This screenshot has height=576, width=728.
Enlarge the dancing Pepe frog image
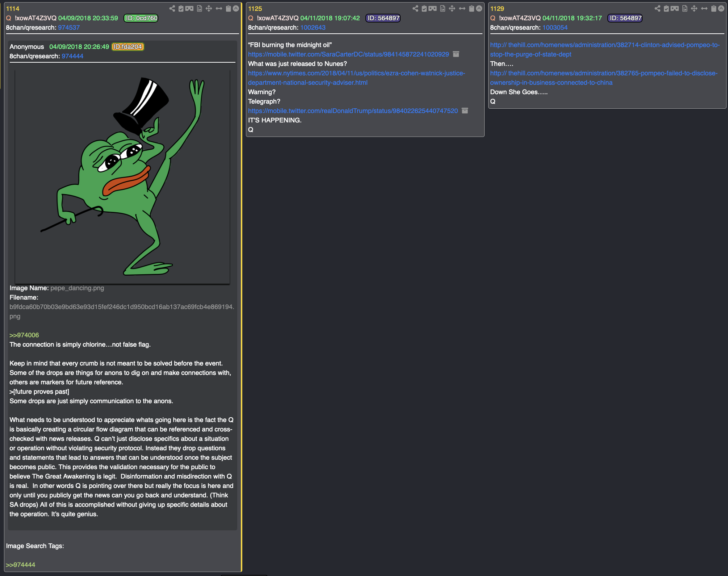122,177
